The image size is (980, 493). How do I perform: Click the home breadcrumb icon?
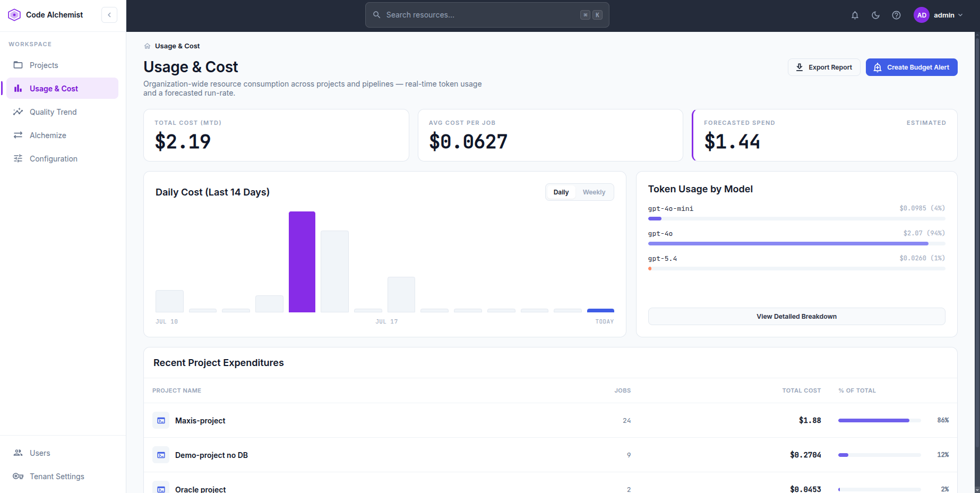[x=147, y=46]
